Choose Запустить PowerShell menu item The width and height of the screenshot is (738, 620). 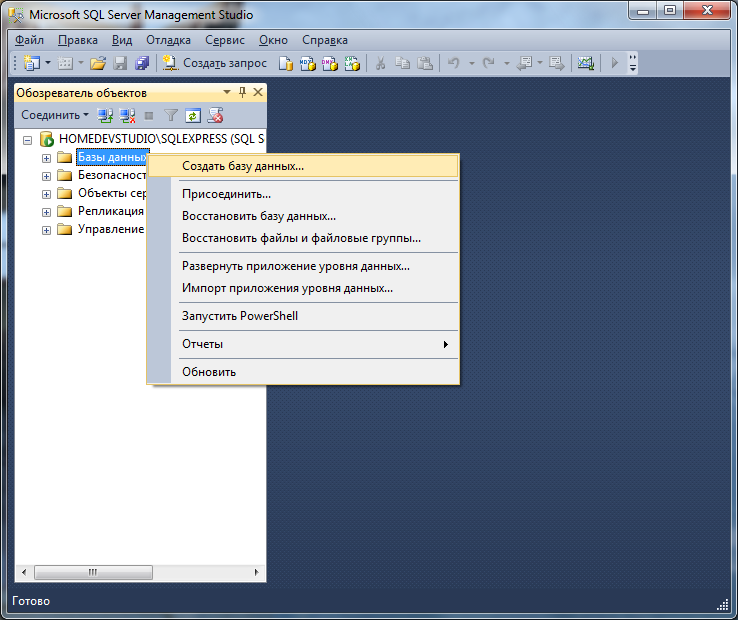[x=303, y=316]
